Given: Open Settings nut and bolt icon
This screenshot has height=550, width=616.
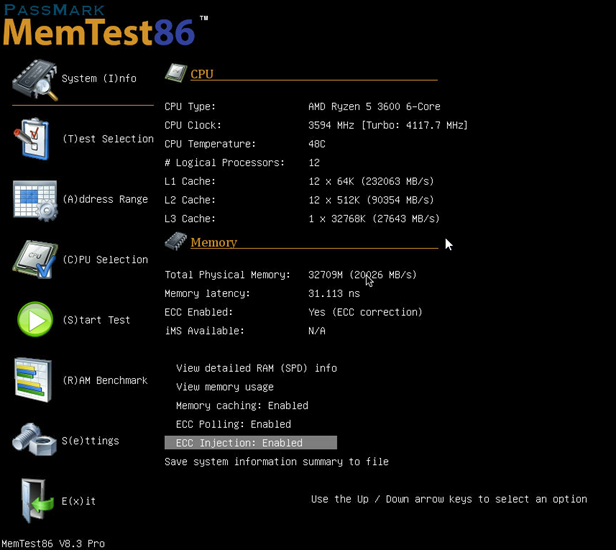Looking at the screenshot, I should pyautogui.click(x=34, y=440).
